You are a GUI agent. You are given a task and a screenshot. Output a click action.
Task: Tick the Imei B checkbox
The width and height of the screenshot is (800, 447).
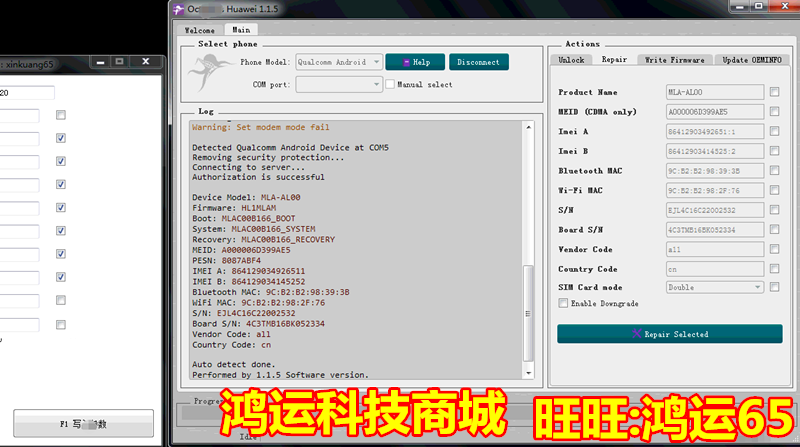pyautogui.click(x=774, y=151)
